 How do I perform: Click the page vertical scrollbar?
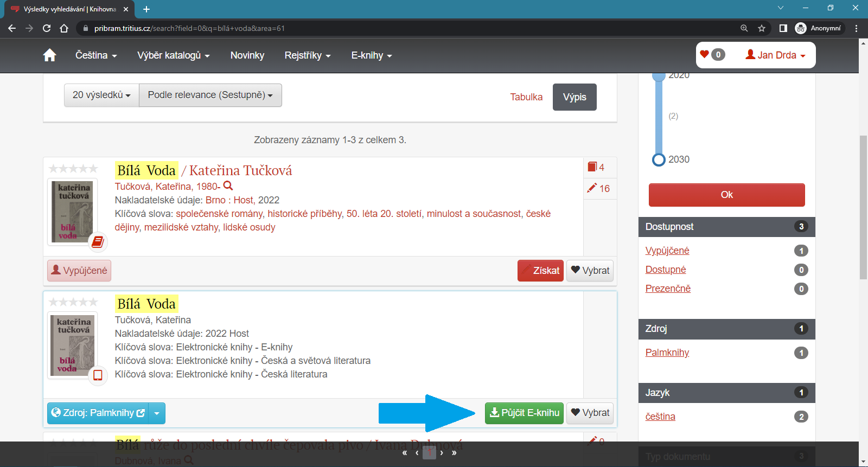(x=863, y=207)
